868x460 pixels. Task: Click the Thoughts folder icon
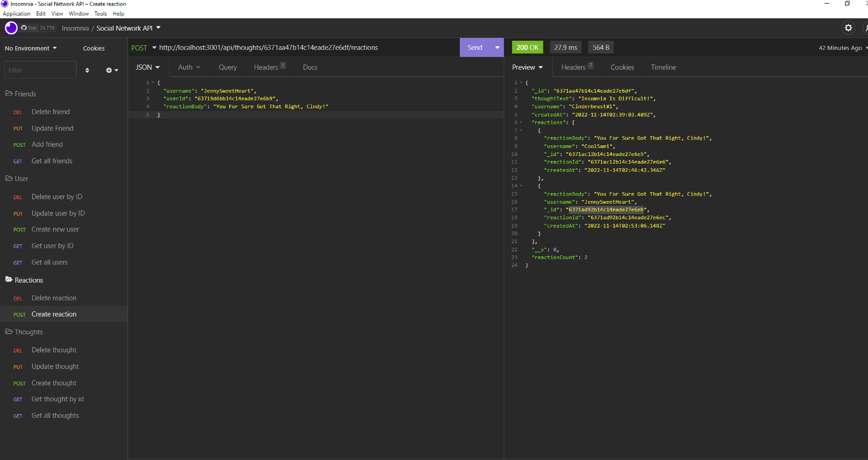point(9,332)
